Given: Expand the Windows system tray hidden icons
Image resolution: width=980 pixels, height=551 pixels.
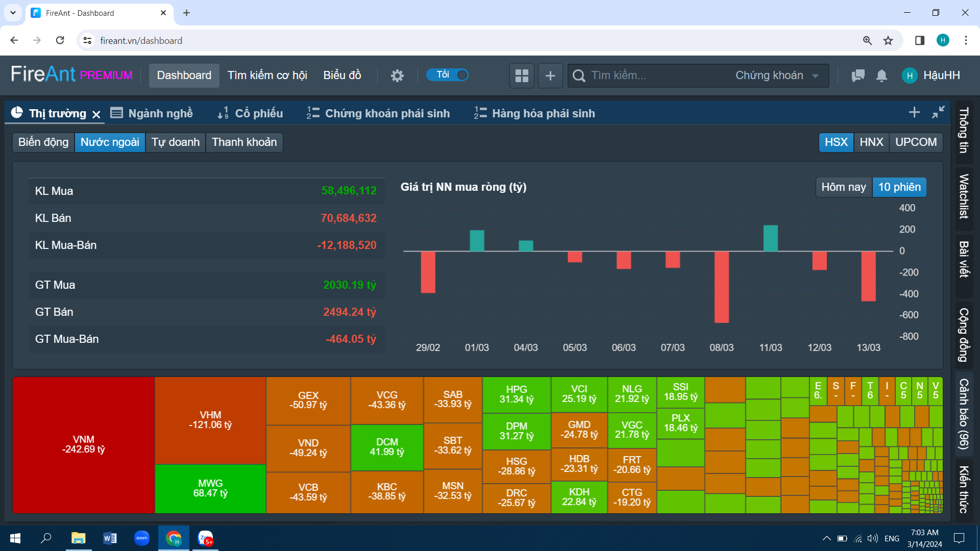Looking at the screenshot, I should coord(826,538).
